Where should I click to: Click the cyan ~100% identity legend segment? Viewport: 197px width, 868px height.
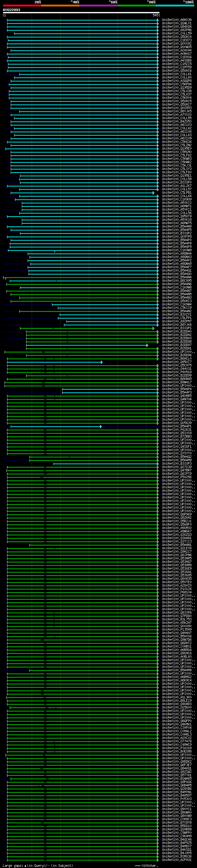click(x=175, y=6)
